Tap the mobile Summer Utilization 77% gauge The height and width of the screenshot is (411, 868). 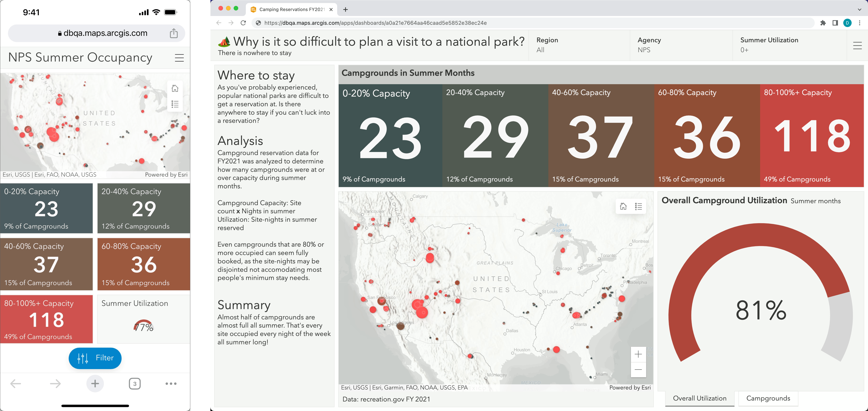point(143,326)
